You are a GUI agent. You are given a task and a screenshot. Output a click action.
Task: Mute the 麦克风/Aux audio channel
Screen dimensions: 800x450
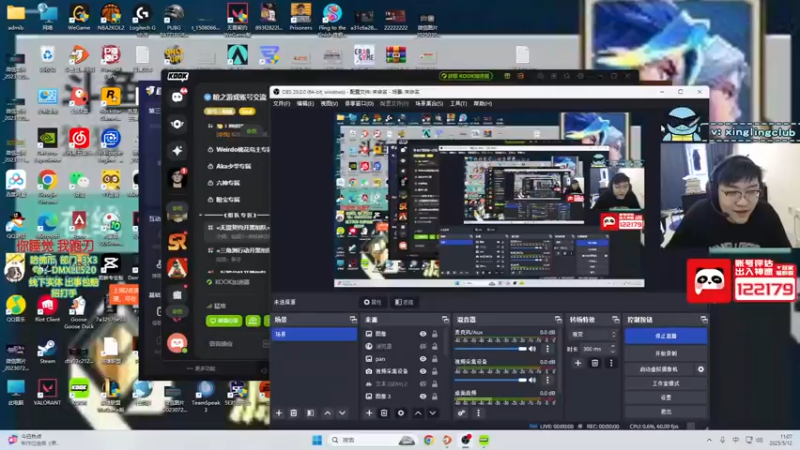pos(533,349)
